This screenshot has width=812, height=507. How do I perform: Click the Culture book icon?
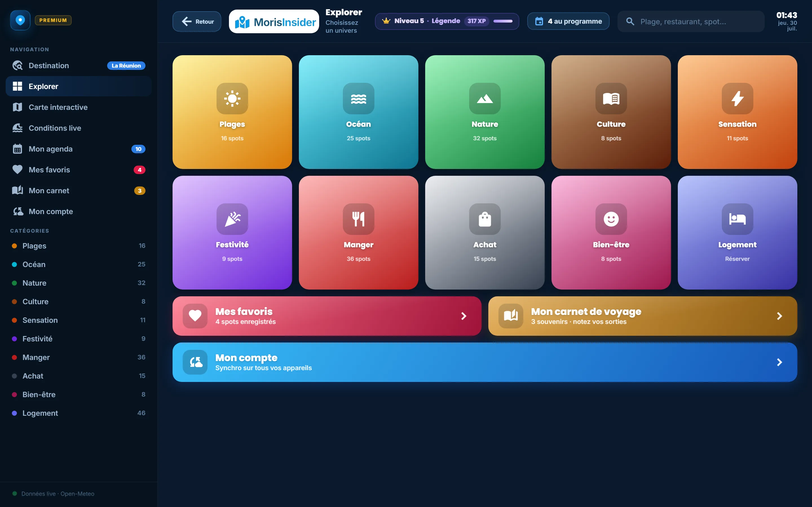611,99
